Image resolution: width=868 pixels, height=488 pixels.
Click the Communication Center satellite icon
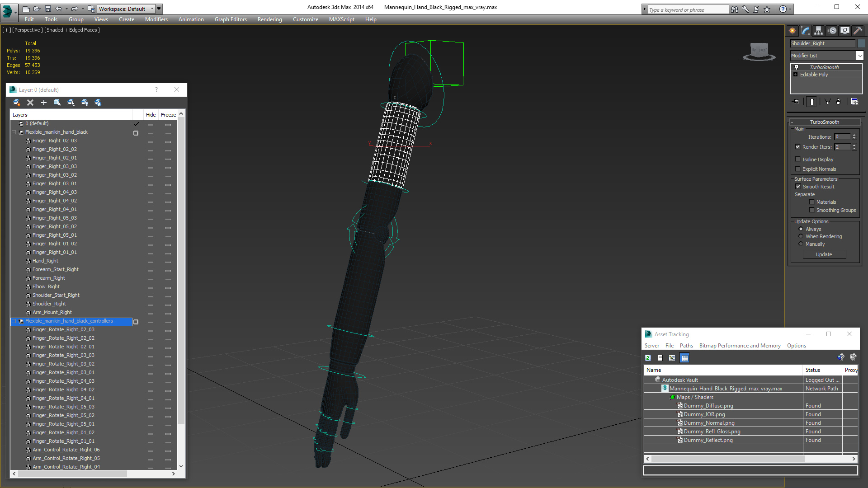(756, 9)
